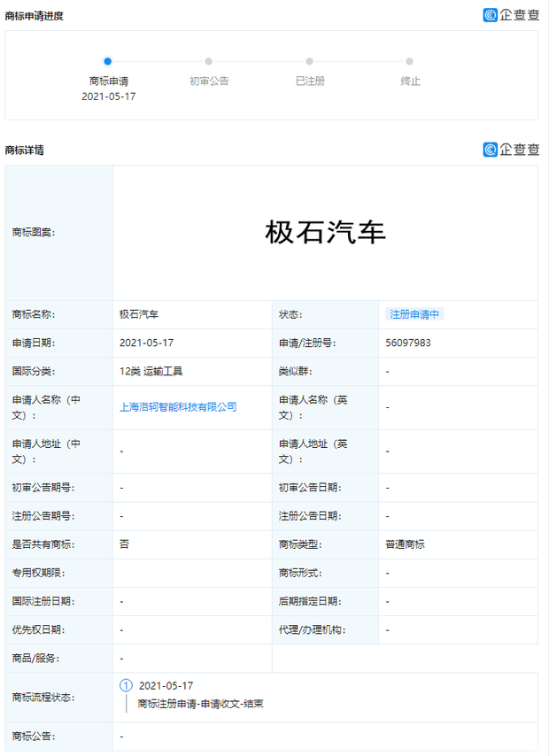Click the circled number 1 flow step icon
Image resolution: width=549 pixels, height=756 pixels.
[x=126, y=686]
